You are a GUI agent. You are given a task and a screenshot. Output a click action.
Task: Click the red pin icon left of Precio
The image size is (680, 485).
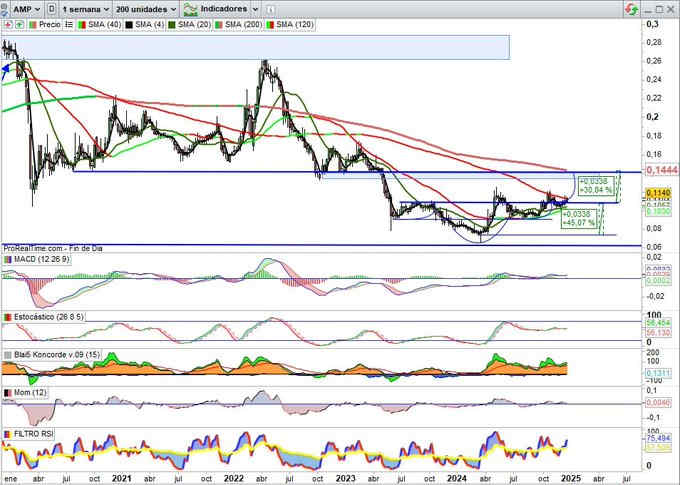[x=8, y=25]
